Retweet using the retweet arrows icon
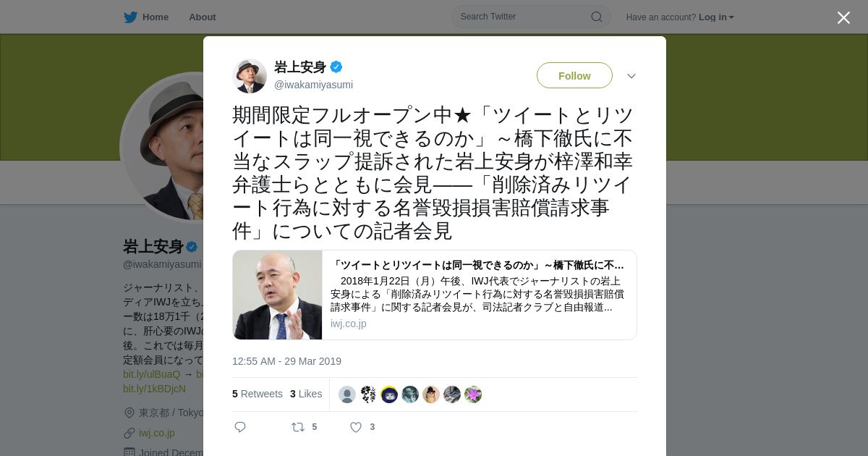Screen dimensions: 868x456 point(298,427)
